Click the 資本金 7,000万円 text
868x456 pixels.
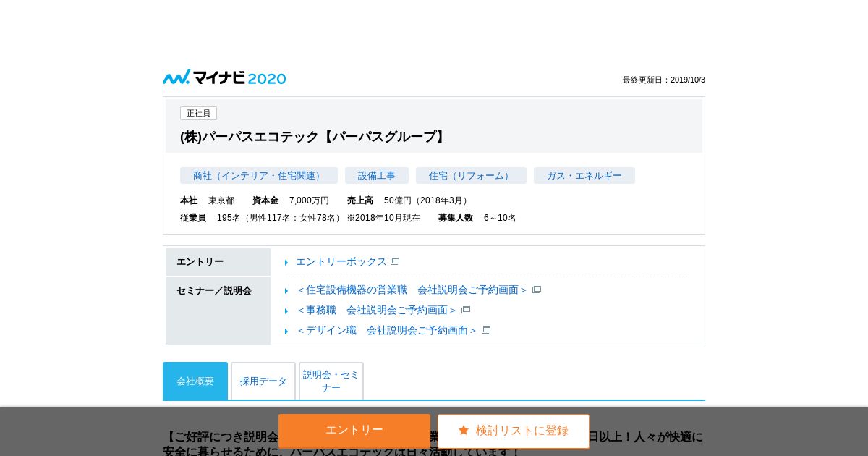[291, 200]
